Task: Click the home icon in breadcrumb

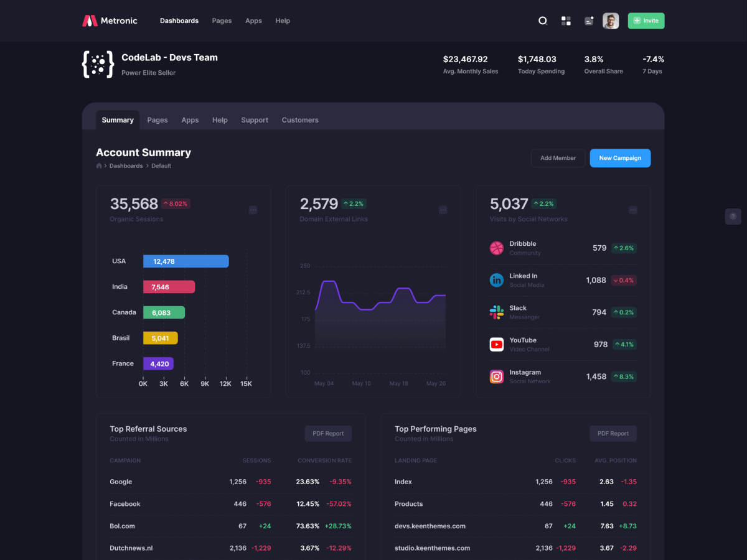Action: (99, 166)
